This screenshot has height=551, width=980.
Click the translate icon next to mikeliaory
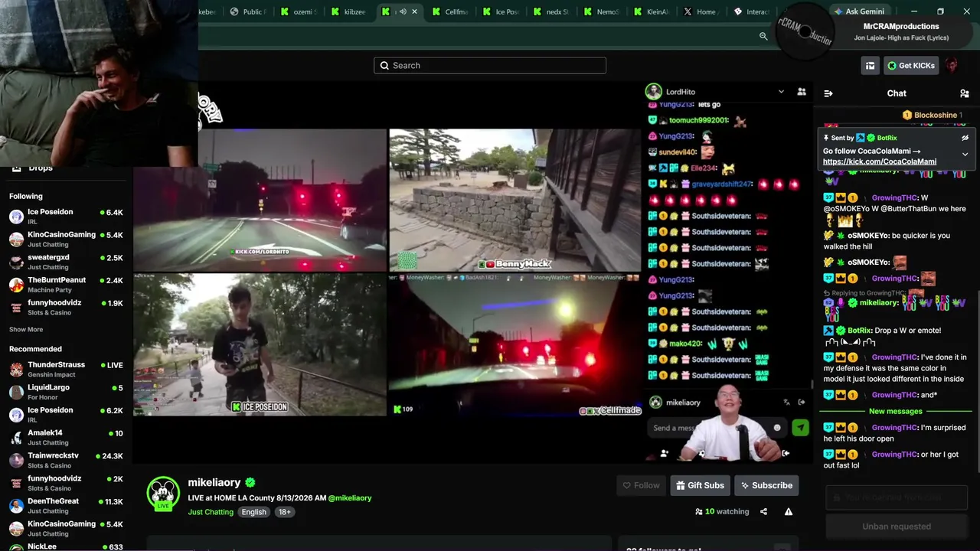click(786, 403)
